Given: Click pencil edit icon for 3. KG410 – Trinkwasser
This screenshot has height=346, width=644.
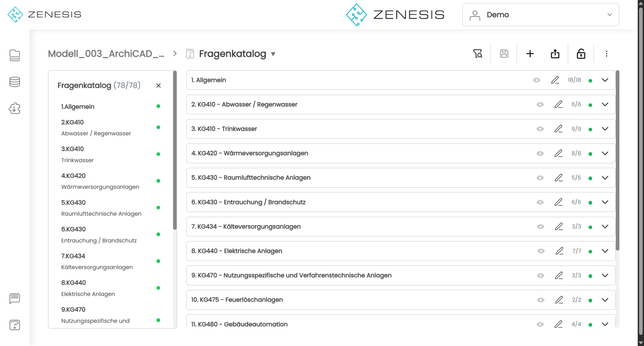Looking at the screenshot, I should pyautogui.click(x=558, y=129).
